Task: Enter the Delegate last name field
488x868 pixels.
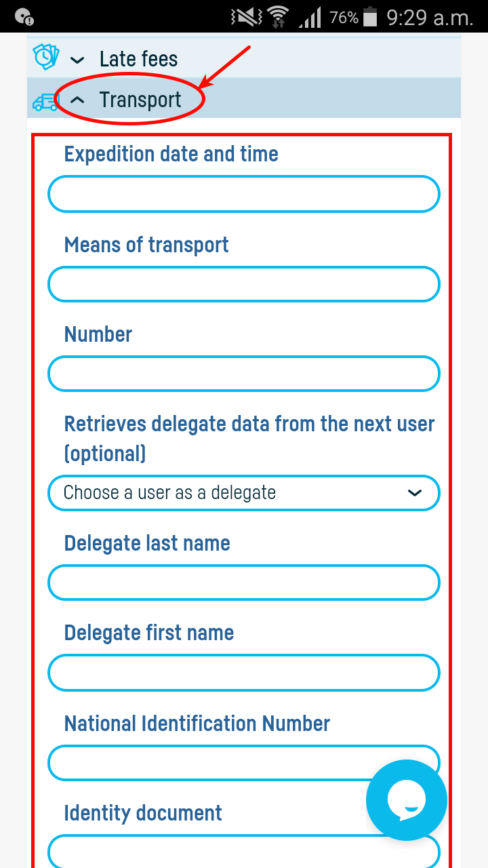Action: tap(244, 583)
